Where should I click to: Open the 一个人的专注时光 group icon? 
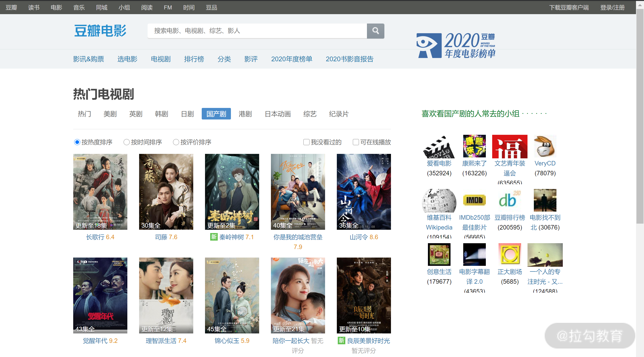(x=545, y=254)
